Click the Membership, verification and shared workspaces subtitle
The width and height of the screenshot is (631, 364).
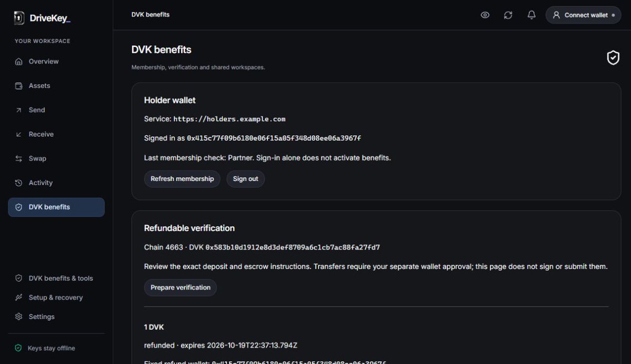coord(198,67)
